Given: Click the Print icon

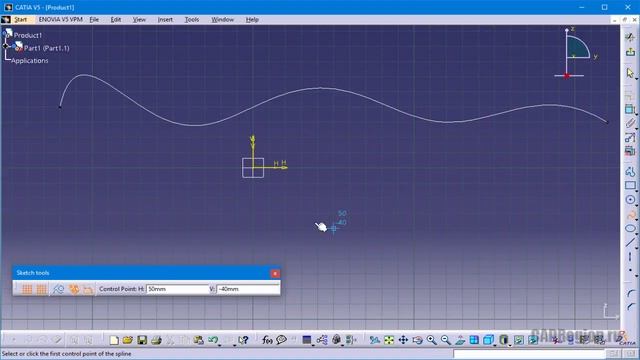Looking at the screenshot, I should (156, 340).
